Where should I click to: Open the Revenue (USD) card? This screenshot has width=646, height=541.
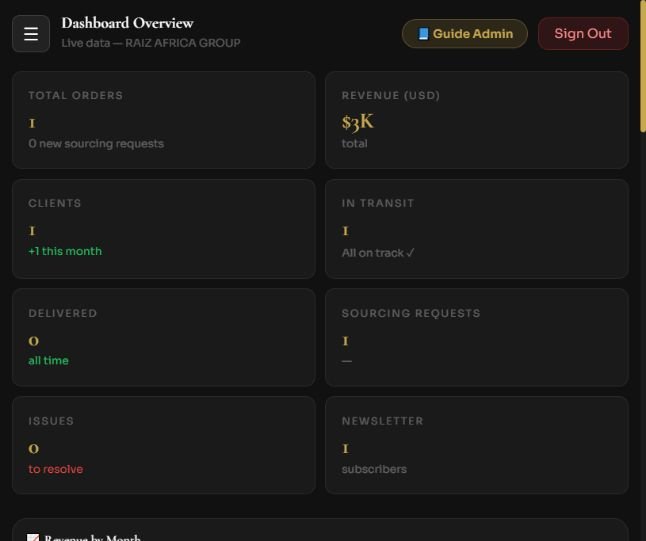pos(477,120)
